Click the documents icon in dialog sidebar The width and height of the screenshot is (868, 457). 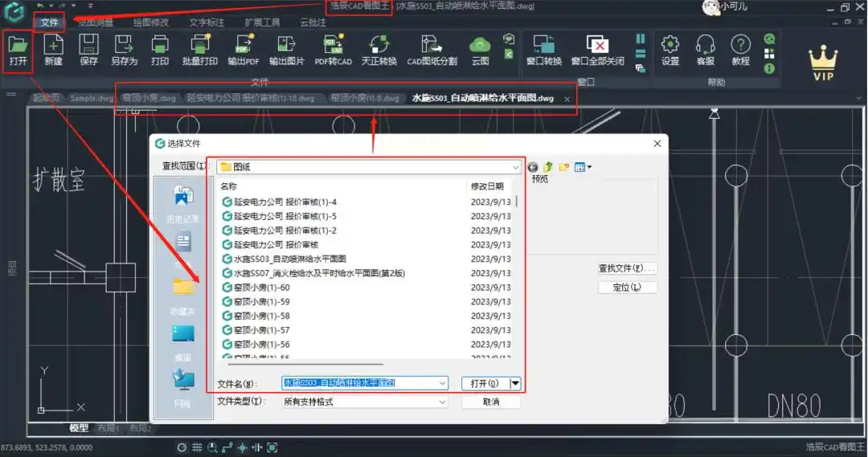(183, 242)
